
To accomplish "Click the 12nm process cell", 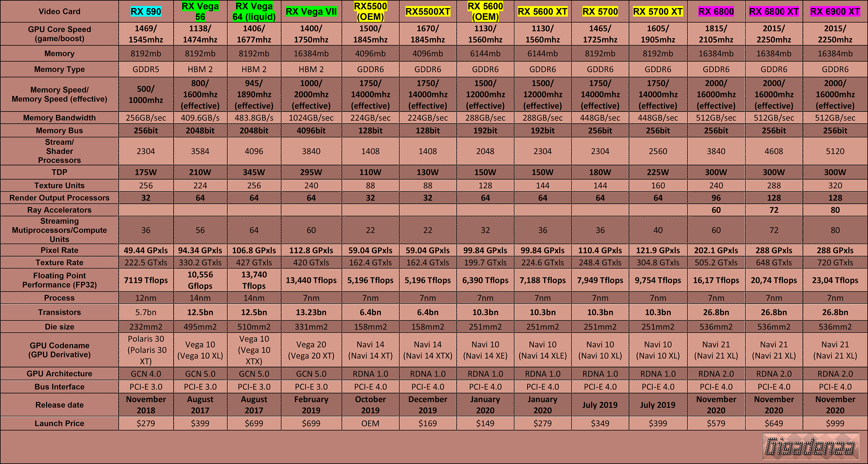I will coord(146,298).
